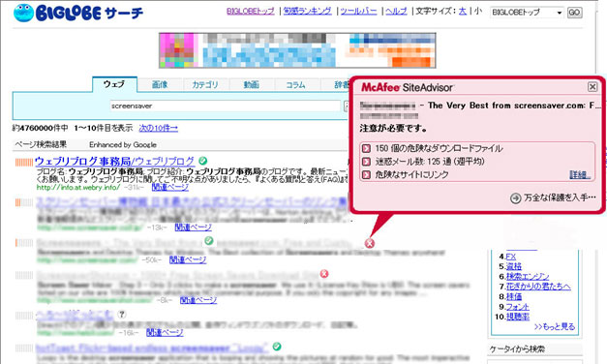This screenshot has height=364, width=607.
Task: Close the McAfee SiteAdvisor popup
Action: (x=592, y=87)
